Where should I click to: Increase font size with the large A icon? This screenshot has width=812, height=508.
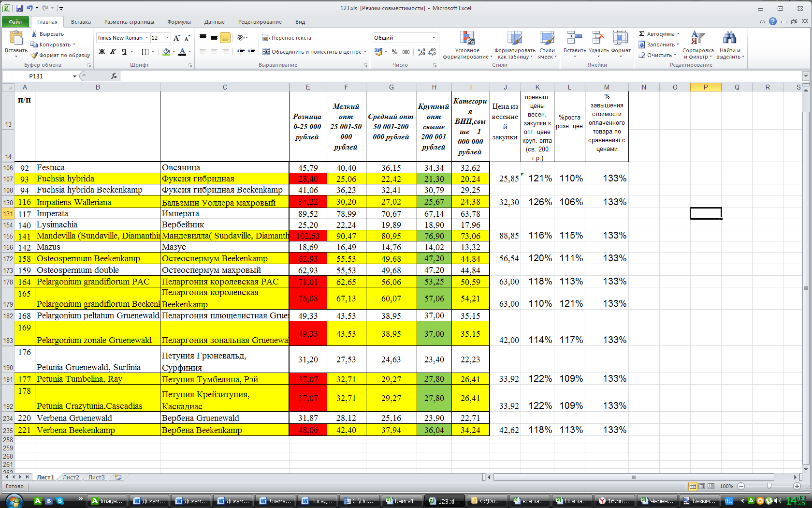[x=176, y=38]
